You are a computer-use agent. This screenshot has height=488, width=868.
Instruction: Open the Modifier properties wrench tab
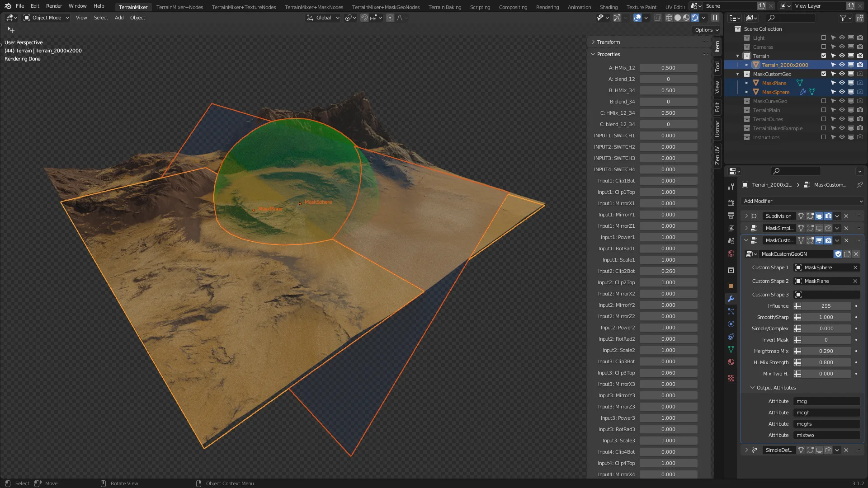pos(731,299)
